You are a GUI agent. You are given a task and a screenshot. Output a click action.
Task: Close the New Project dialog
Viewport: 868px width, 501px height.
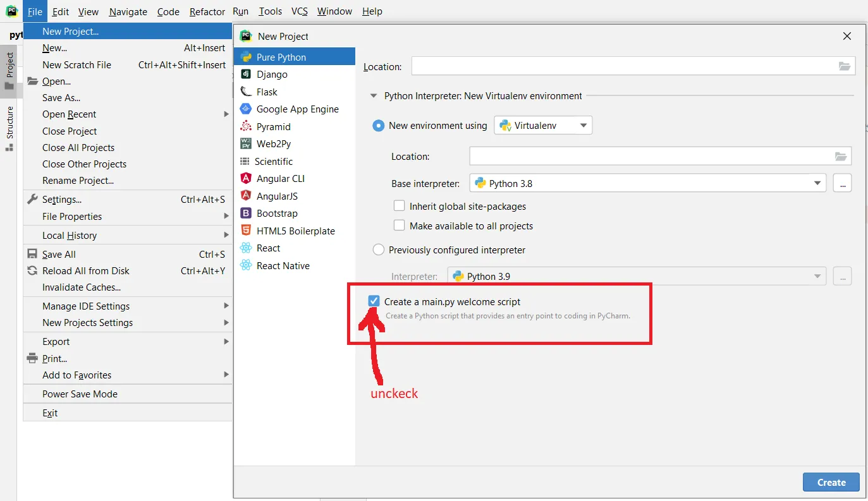click(x=847, y=36)
